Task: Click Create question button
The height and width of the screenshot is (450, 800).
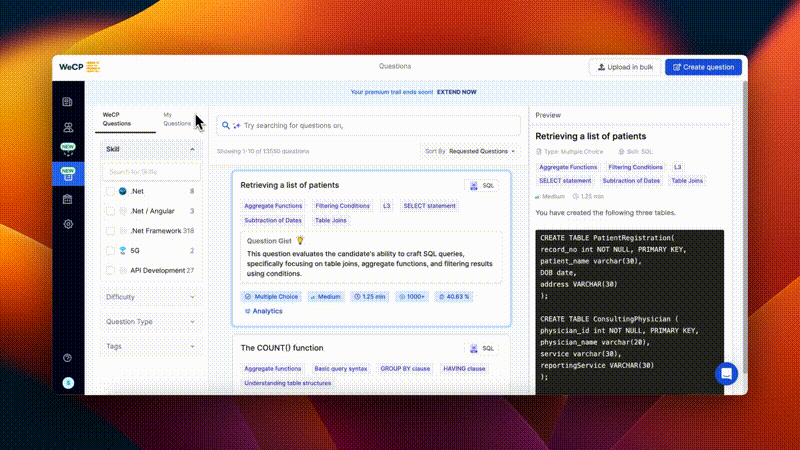Action: click(703, 67)
